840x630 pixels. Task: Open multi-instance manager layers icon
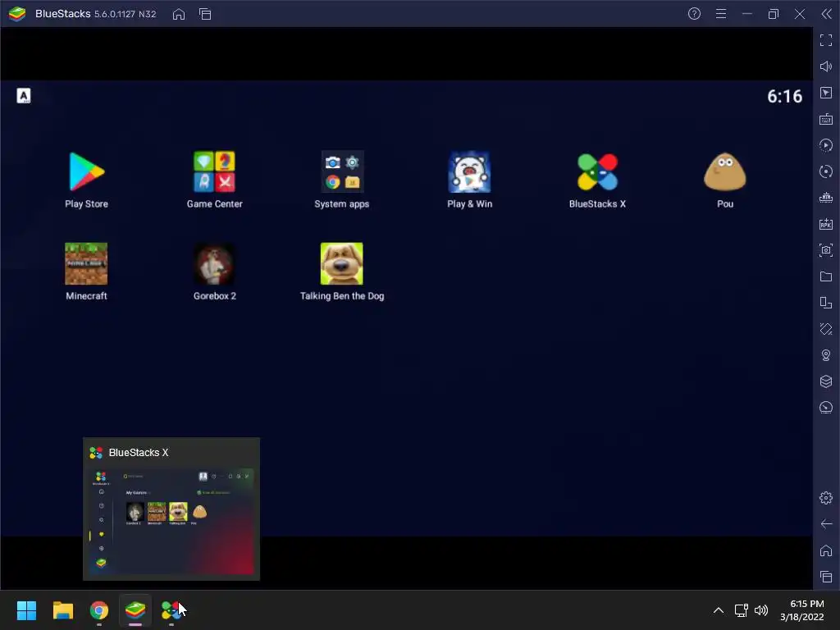coord(826,381)
